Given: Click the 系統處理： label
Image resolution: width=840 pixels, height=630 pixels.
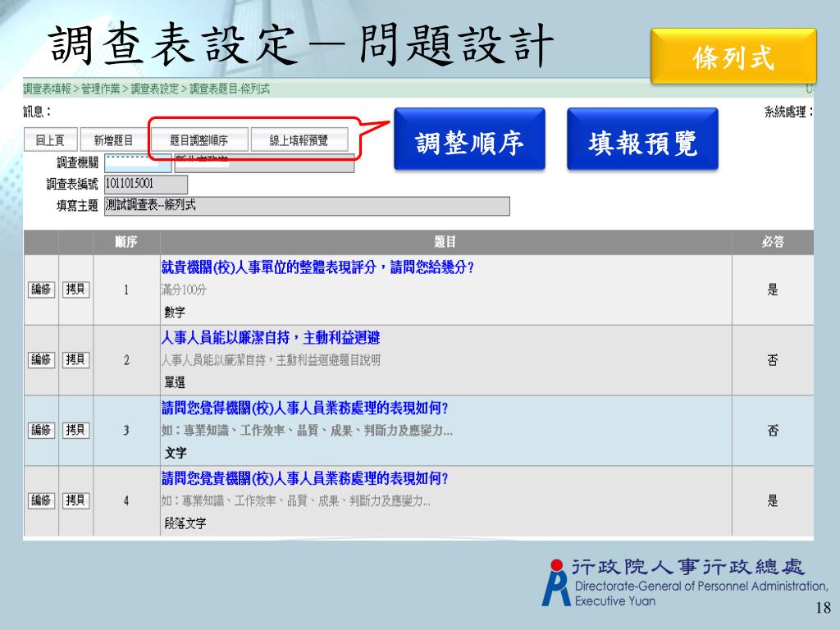Looking at the screenshot, I should [788, 112].
